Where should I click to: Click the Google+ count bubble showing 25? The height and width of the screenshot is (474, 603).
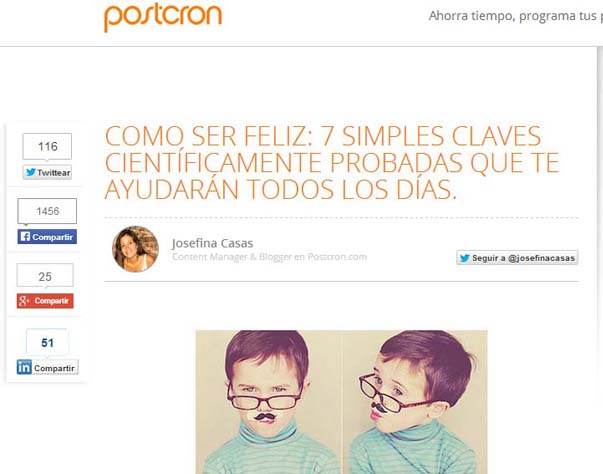click(45, 275)
